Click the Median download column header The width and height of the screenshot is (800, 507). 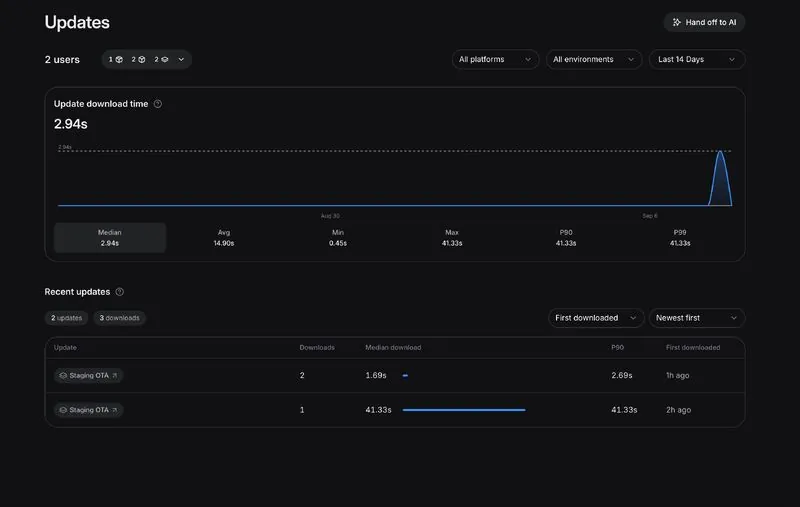(x=393, y=347)
